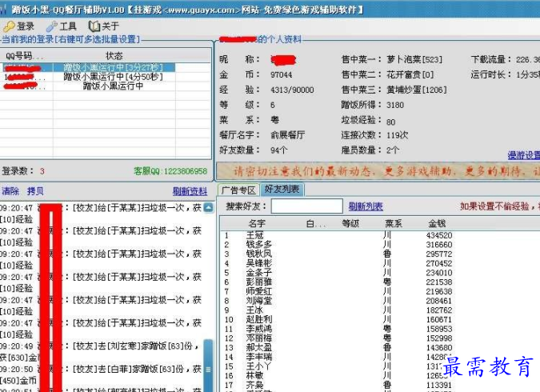The image size is (540, 392).
Task: Select friend 郝太盈 in the list
Action: tap(259, 347)
